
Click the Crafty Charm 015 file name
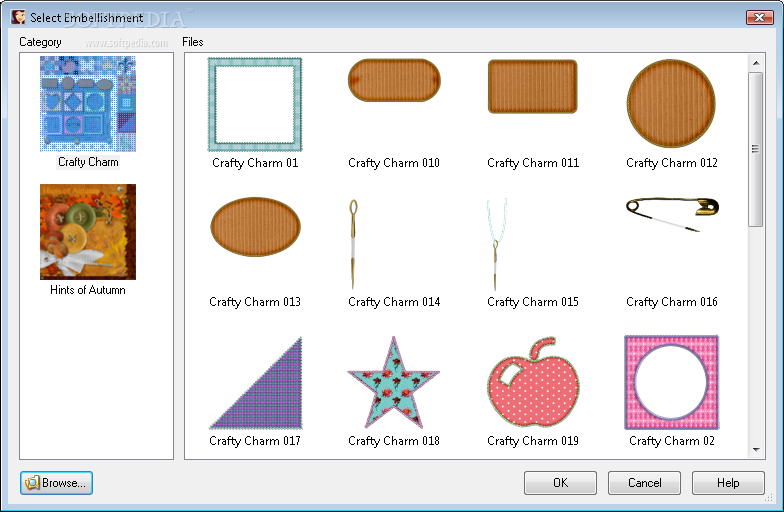click(x=533, y=302)
